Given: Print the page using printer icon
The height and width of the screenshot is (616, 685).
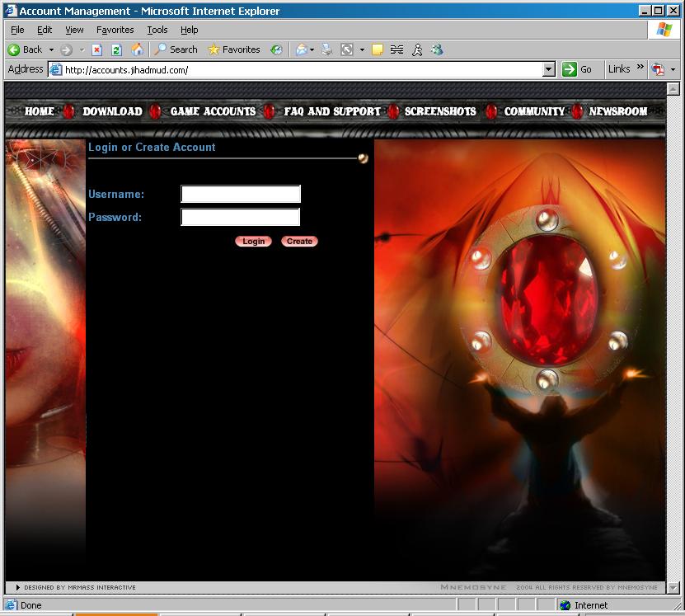Looking at the screenshot, I should point(326,49).
